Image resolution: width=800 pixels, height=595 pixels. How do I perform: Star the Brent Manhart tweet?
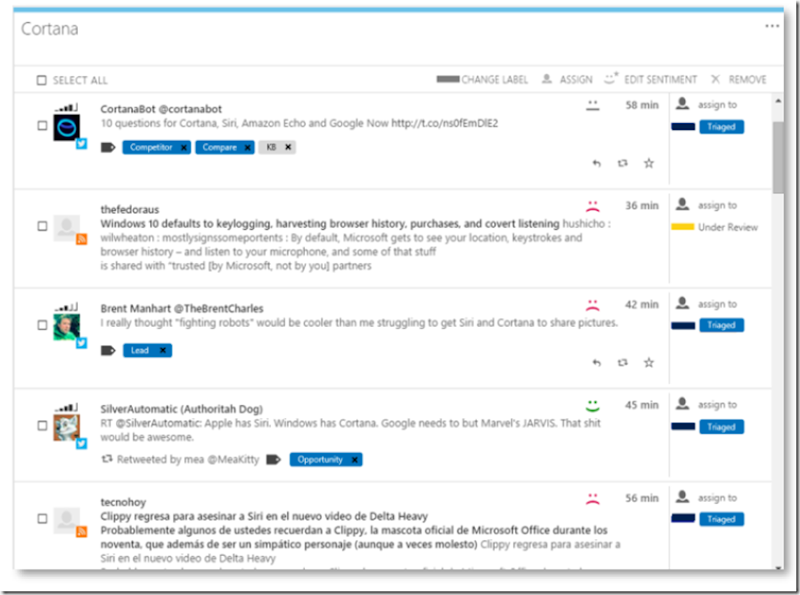648,363
